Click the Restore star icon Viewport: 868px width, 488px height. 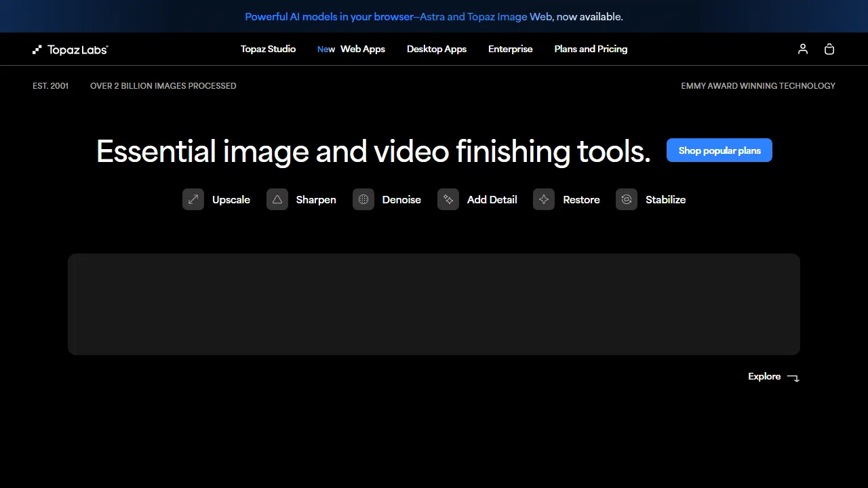click(544, 199)
